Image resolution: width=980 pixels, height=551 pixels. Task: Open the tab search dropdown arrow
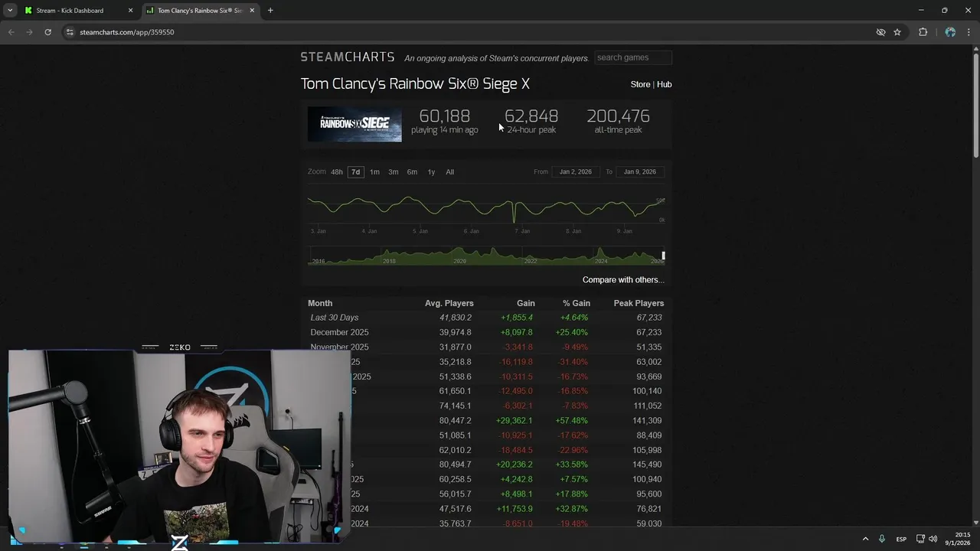point(10,11)
